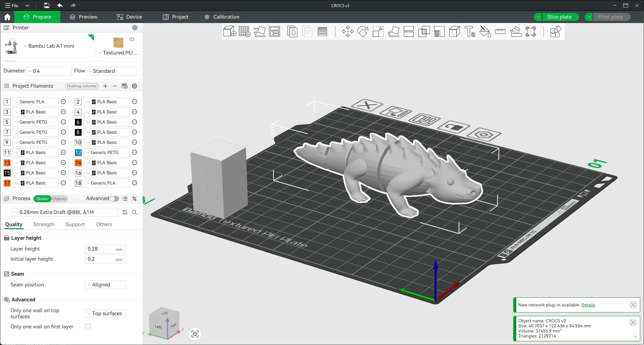The height and width of the screenshot is (345, 644).
Task: Open nozzle Diameter 0.4 dropdown
Action: click(48, 71)
